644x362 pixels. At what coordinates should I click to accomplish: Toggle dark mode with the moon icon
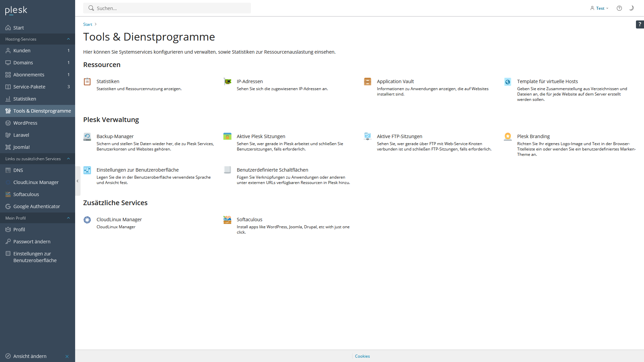(631, 8)
